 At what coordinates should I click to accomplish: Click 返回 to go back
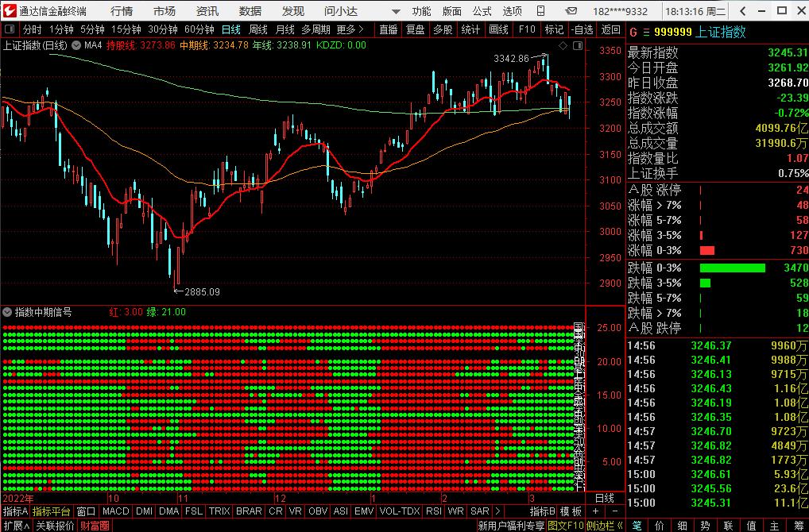tap(611, 30)
